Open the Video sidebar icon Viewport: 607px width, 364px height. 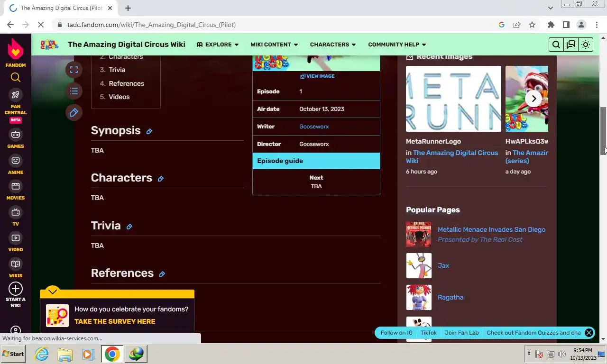pyautogui.click(x=16, y=238)
